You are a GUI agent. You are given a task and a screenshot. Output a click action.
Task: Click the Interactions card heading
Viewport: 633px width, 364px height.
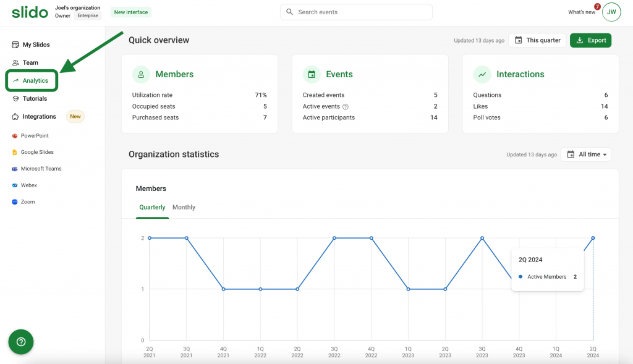pyautogui.click(x=520, y=74)
